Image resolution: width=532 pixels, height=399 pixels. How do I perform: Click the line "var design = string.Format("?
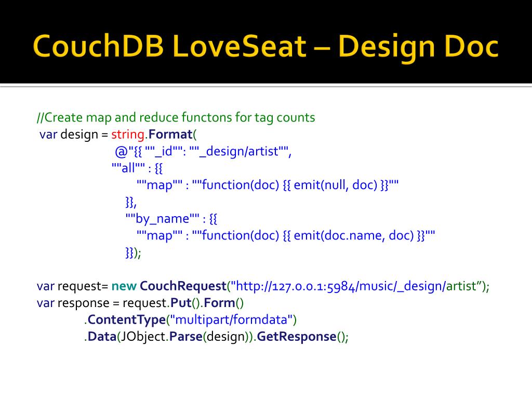click(x=118, y=135)
